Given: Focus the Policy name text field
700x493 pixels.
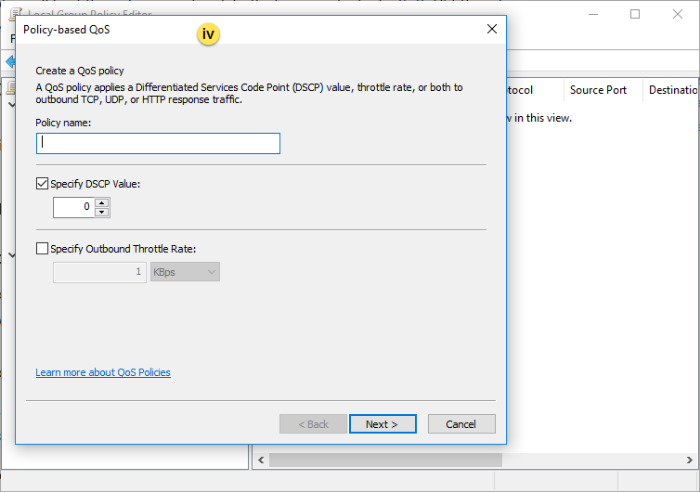Looking at the screenshot, I should [158, 143].
